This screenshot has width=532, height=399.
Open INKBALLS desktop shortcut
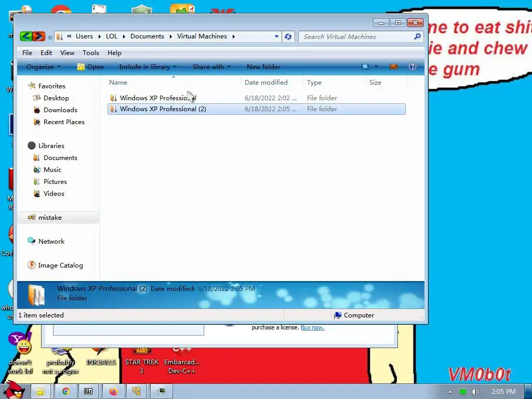click(x=101, y=358)
